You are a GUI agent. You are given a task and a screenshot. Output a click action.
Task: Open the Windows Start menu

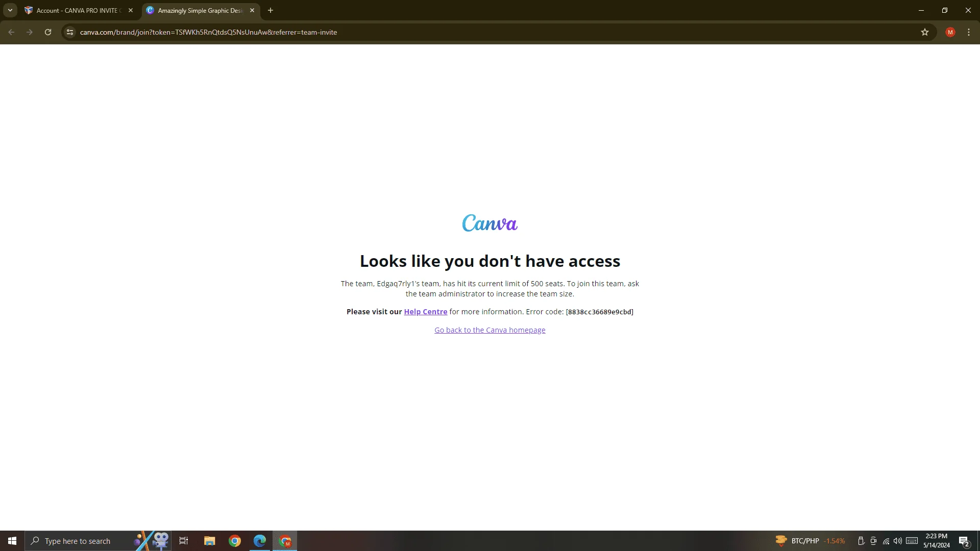click(12, 541)
